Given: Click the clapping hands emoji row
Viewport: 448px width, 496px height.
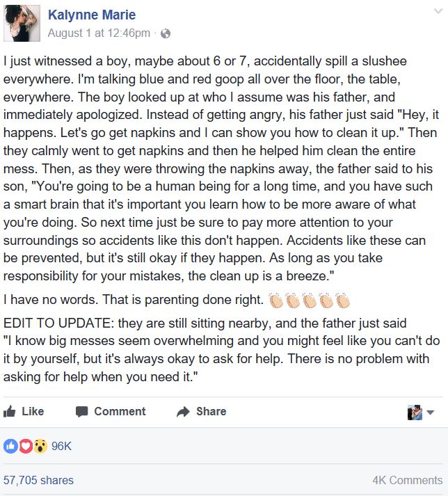Looking at the screenshot, I should click(309, 301).
